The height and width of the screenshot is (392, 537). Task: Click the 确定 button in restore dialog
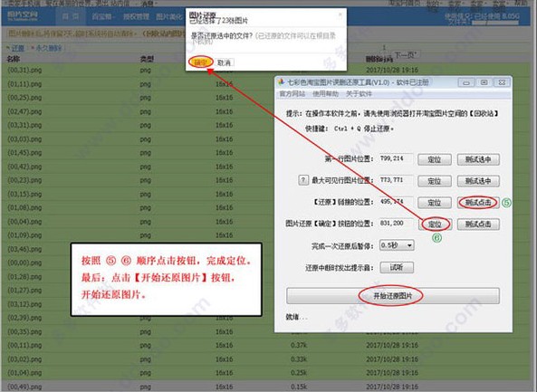(200, 62)
